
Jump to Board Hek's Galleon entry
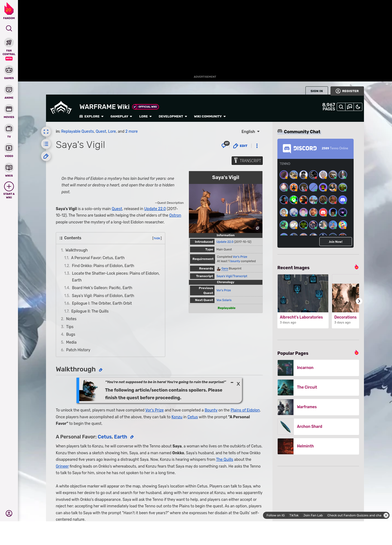[x=102, y=288]
